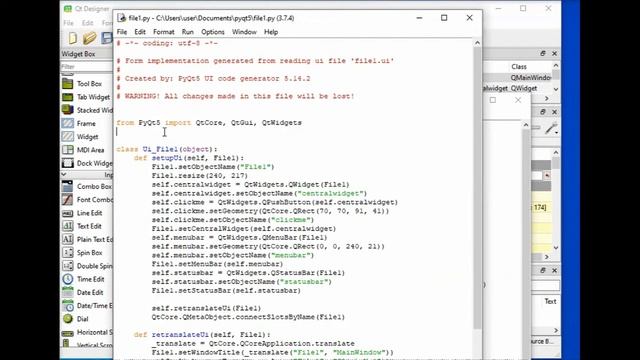This screenshot has height=360, width=640.
Task: Open the Options menu in IDLE
Action: click(x=213, y=32)
